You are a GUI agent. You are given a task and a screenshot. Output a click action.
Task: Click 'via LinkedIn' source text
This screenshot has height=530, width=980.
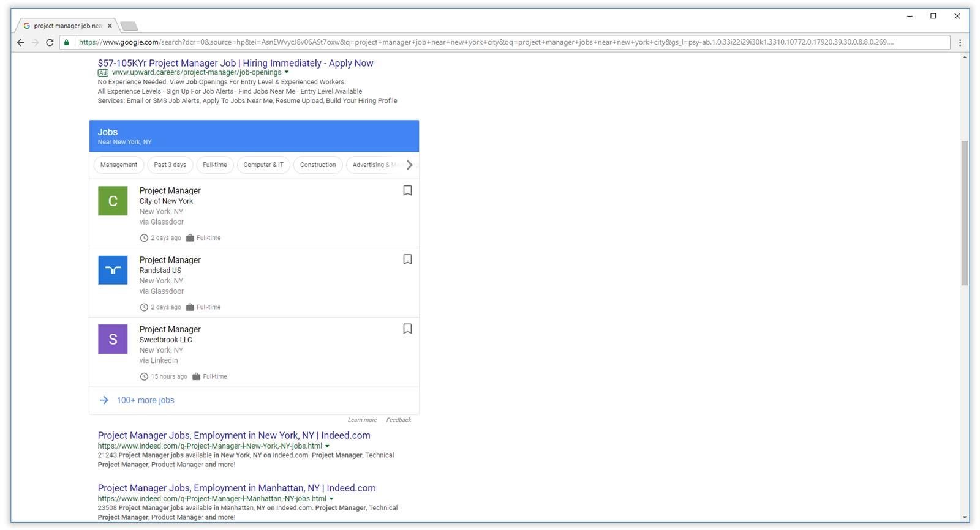click(x=159, y=360)
